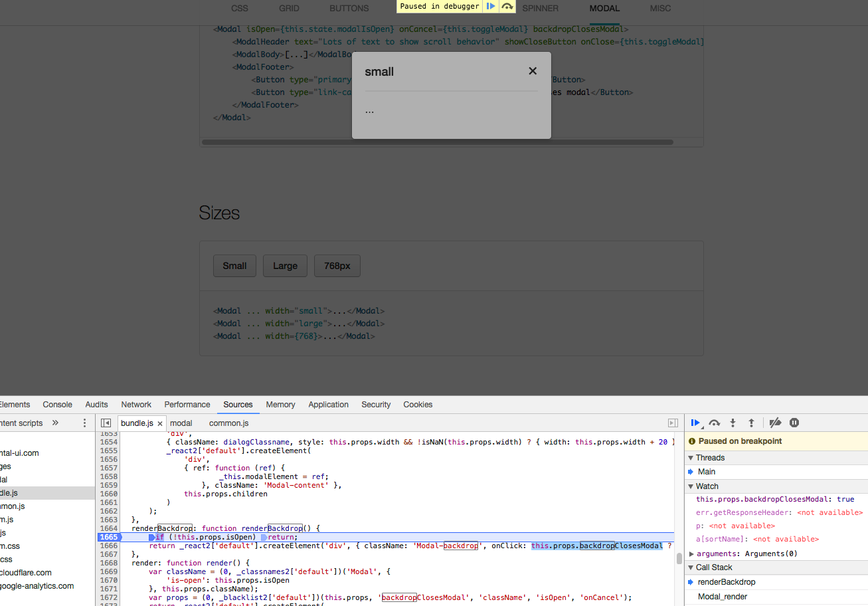Click the resume icon in the Paused in debugger banner
868x606 pixels.
click(x=491, y=6)
